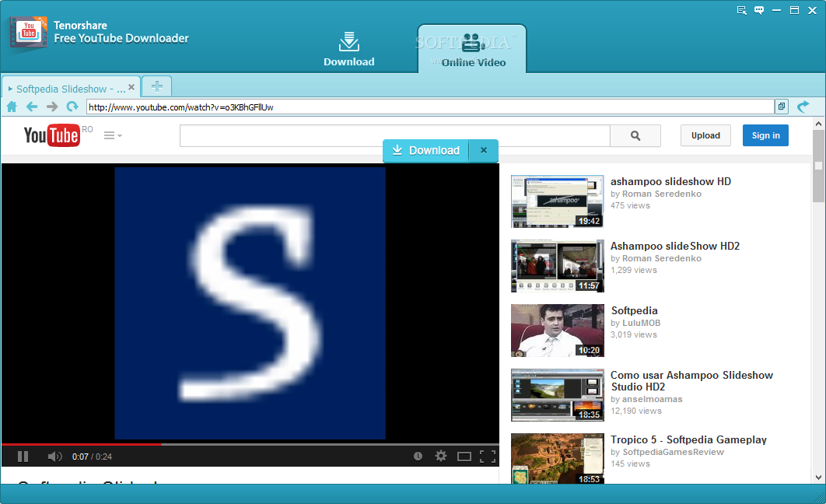826x504 pixels.
Task: Switch to the Download tab
Action: (348, 49)
